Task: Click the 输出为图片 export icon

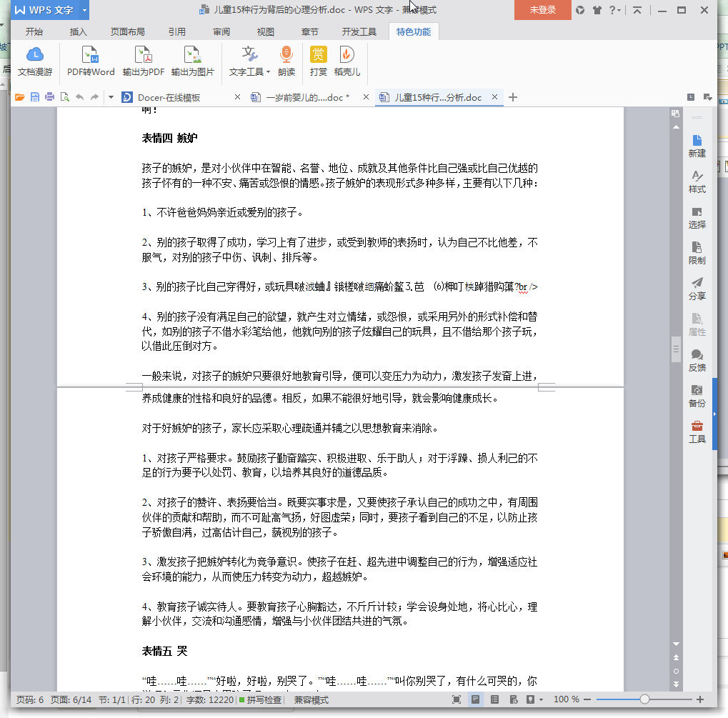Action: pos(192,61)
